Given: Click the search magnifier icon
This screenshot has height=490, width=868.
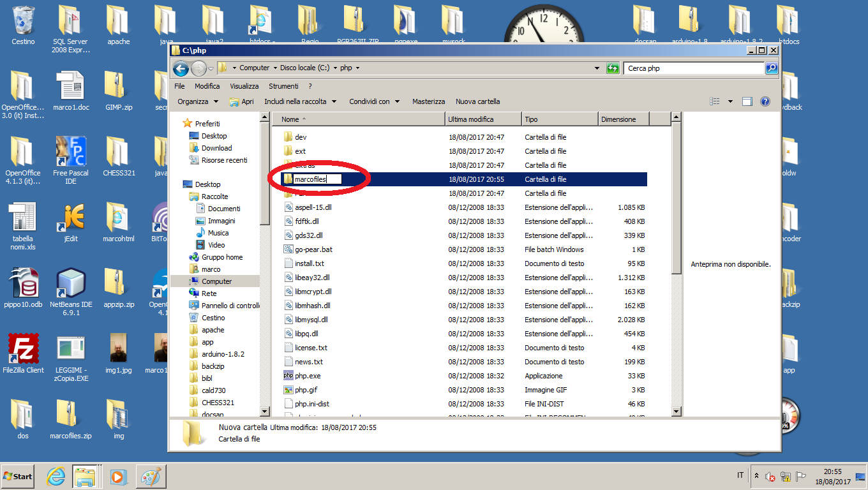Looking at the screenshot, I should [771, 68].
